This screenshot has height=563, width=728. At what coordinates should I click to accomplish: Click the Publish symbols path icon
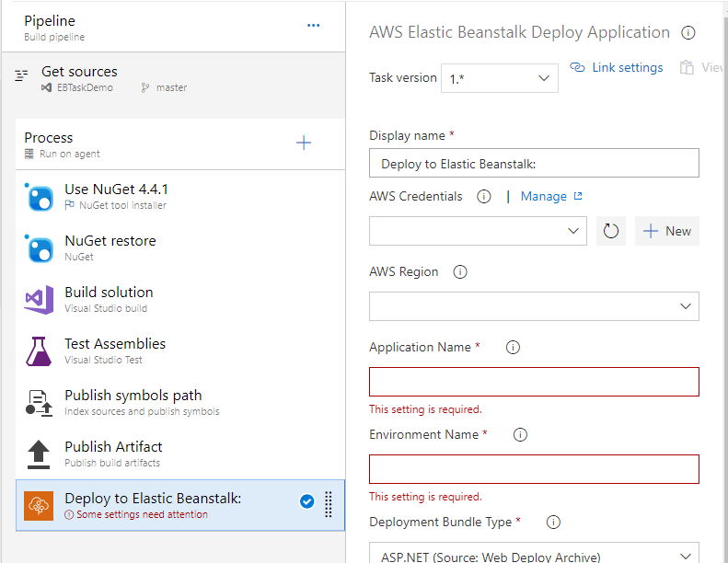pyautogui.click(x=39, y=403)
